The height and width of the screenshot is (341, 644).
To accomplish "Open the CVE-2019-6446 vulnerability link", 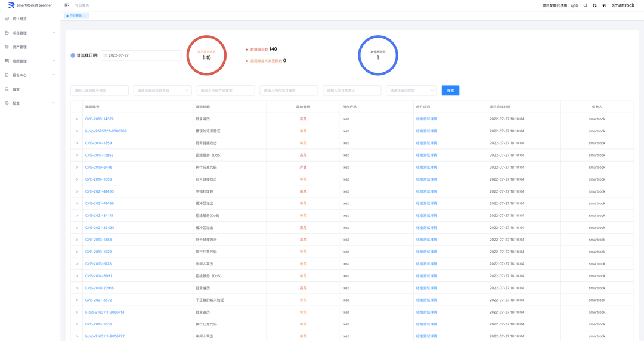I will coord(98,168).
